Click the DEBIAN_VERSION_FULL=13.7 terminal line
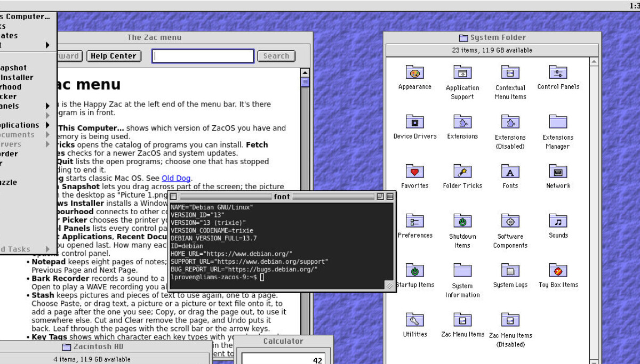Screen dimensions: 640x364 (x=213, y=238)
